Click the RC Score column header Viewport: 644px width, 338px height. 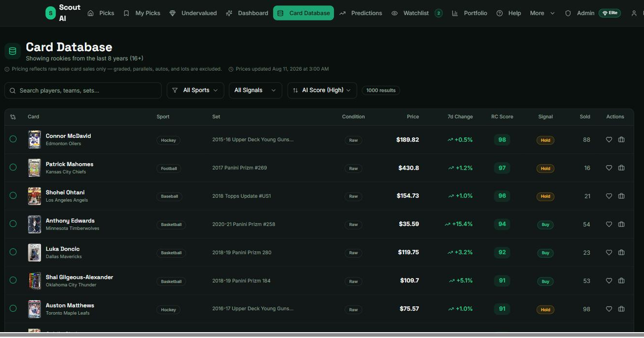coord(502,116)
